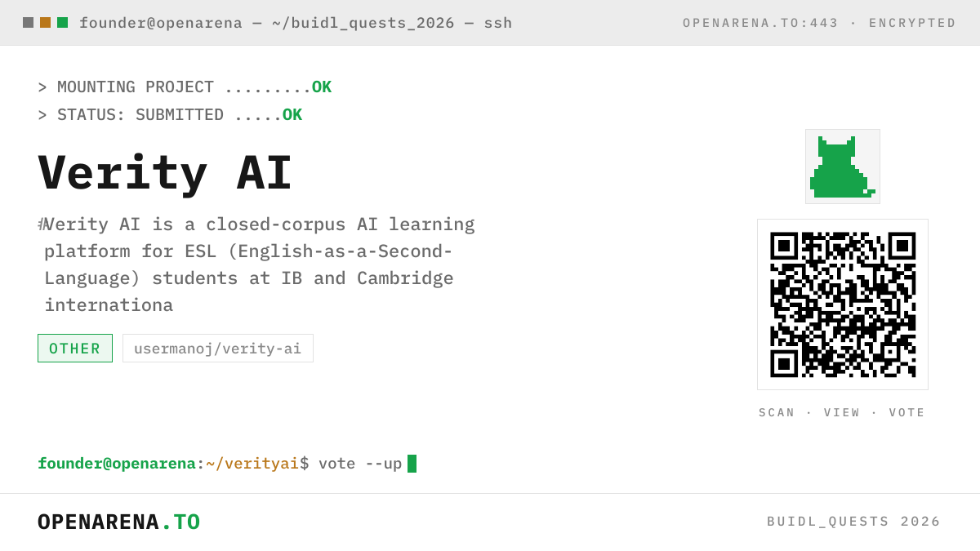
Task: Click the orange square in title bar
Action: pyautogui.click(x=45, y=23)
